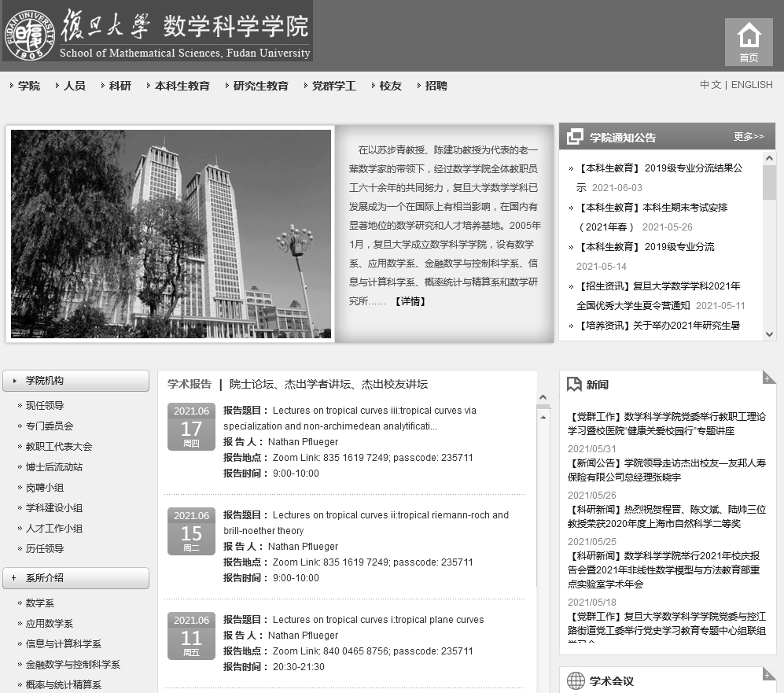Click the plus corner icon on 学术会议 panel
The width and height of the screenshot is (784, 693).
click(x=768, y=673)
